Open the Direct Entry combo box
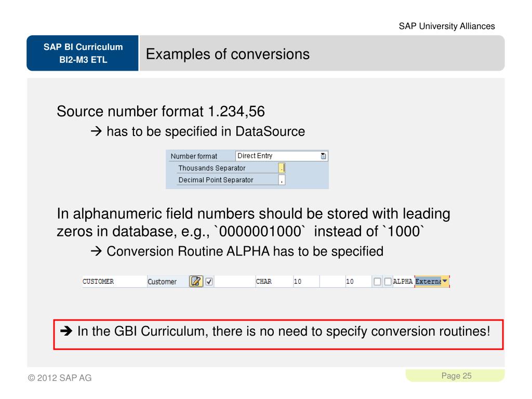The image size is (532, 399). coord(282,156)
